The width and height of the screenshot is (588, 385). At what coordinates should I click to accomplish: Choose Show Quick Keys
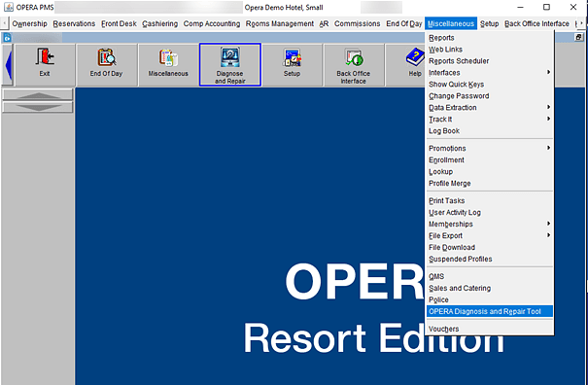coord(490,85)
